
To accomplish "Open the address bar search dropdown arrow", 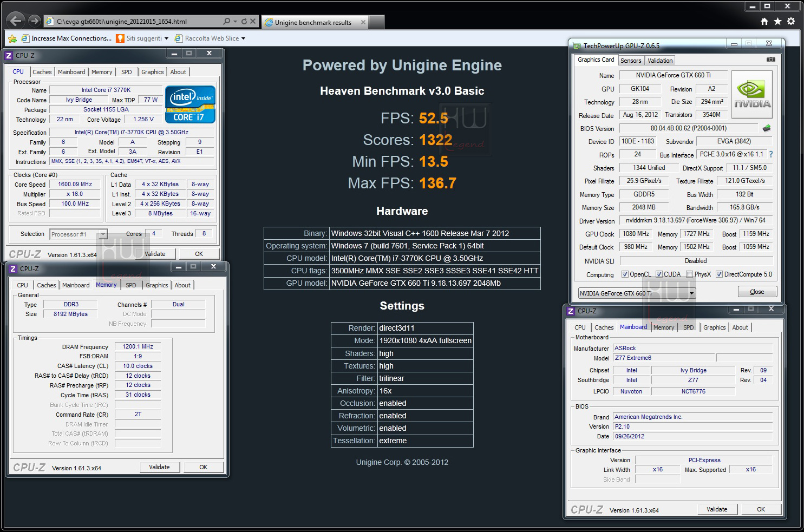I will pos(235,21).
